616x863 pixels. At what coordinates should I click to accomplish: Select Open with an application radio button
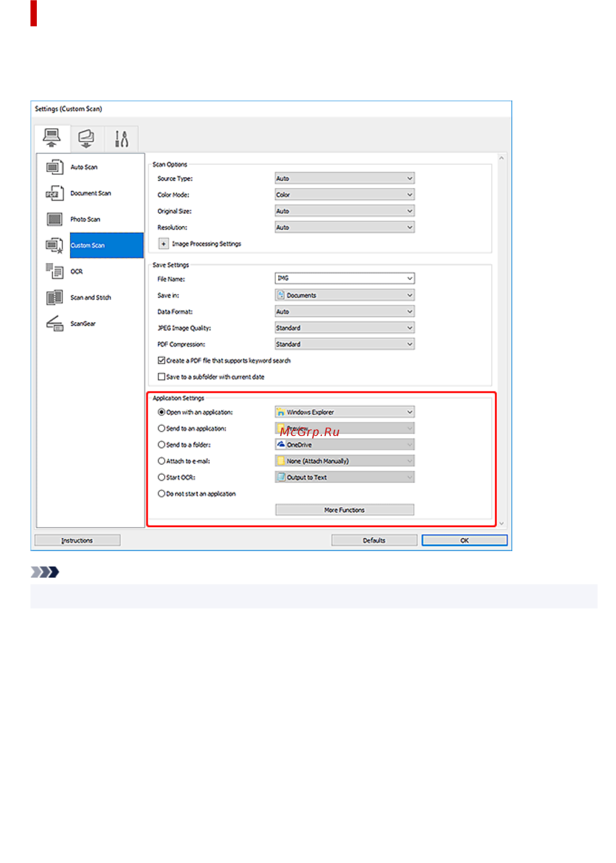[161, 412]
